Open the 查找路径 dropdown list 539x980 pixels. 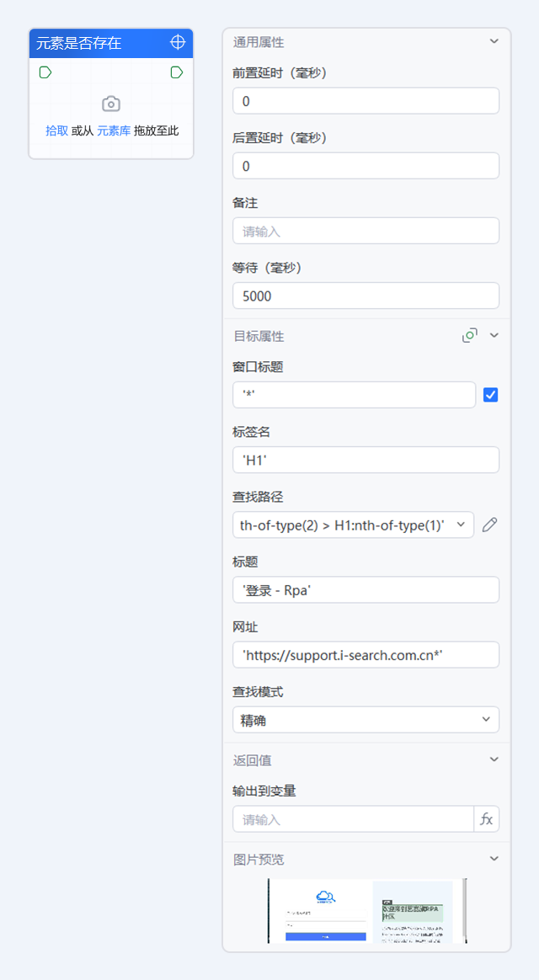pyautogui.click(x=353, y=525)
